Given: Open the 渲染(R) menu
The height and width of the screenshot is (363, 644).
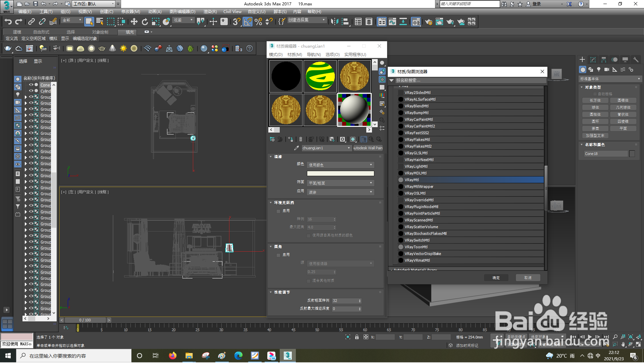Looking at the screenshot, I should pyautogui.click(x=210, y=12).
